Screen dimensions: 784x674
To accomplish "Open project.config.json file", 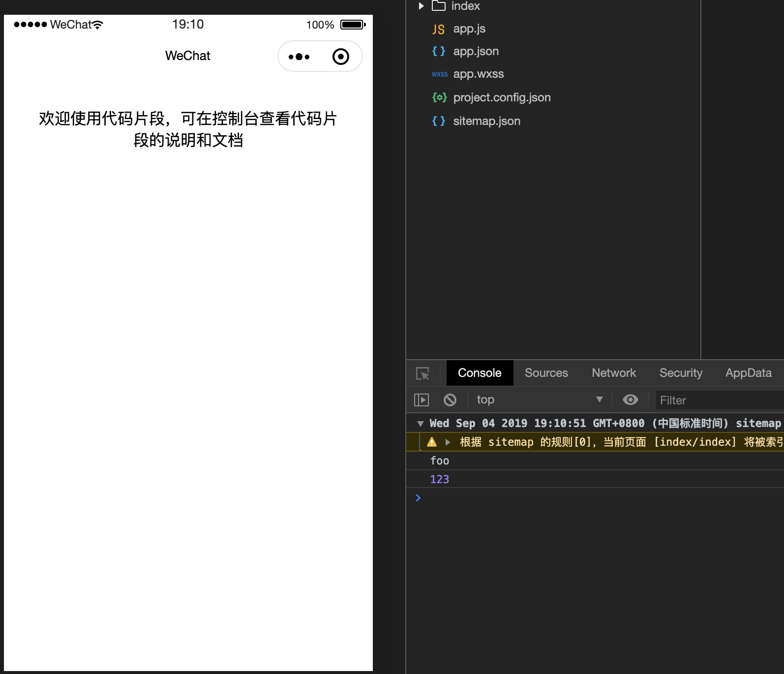I will click(502, 97).
